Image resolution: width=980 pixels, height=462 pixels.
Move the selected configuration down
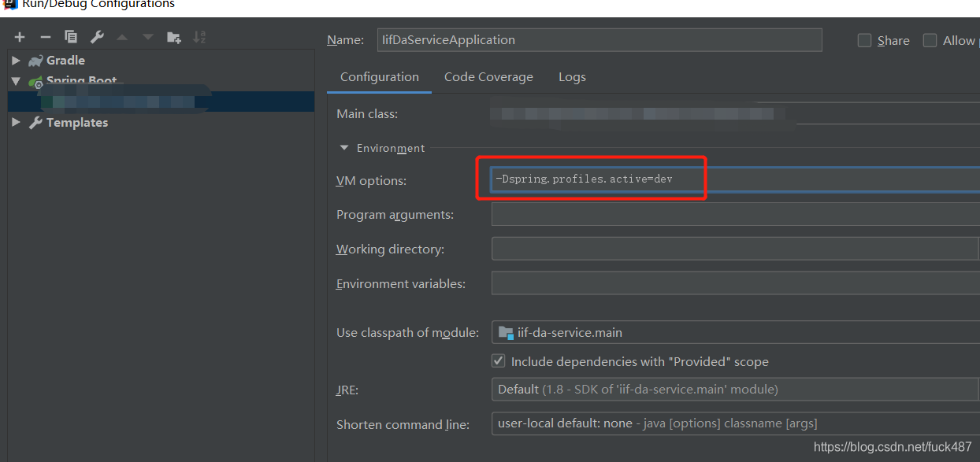click(x=148, y=36)
